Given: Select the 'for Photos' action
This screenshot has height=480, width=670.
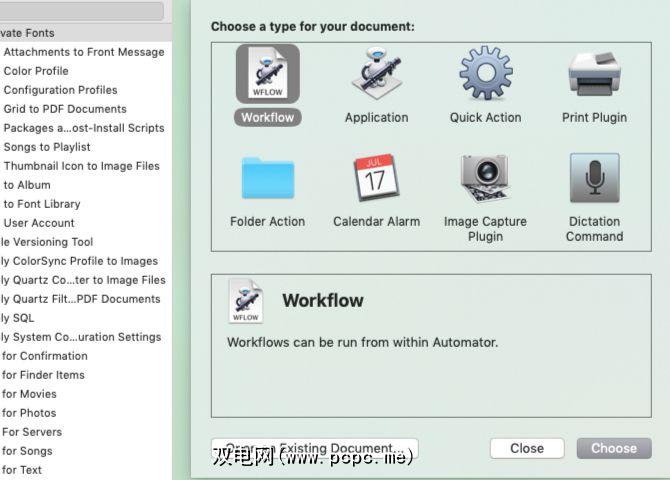Looking at the screenshot, I should 85,413.
